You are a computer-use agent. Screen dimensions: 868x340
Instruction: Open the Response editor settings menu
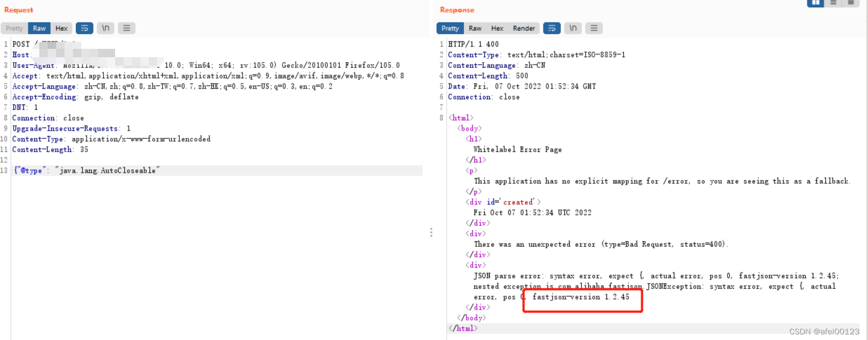click(593, 27)
